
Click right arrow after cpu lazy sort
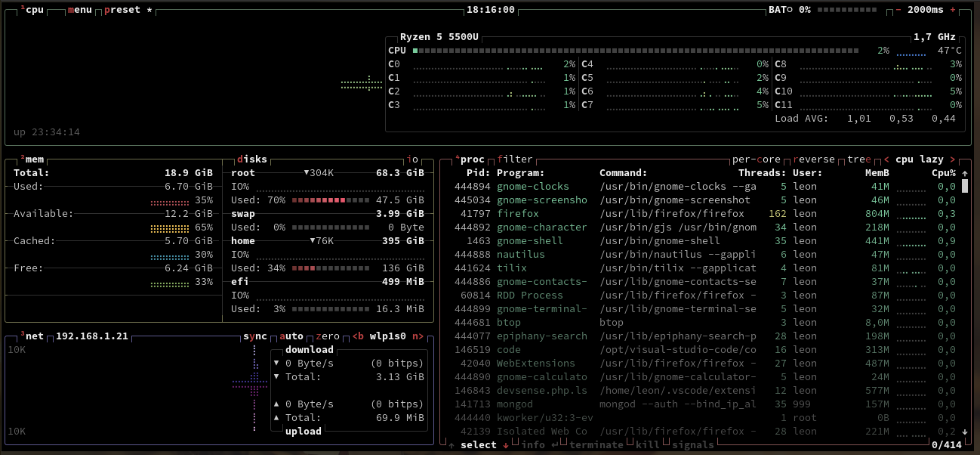(953, 159)
